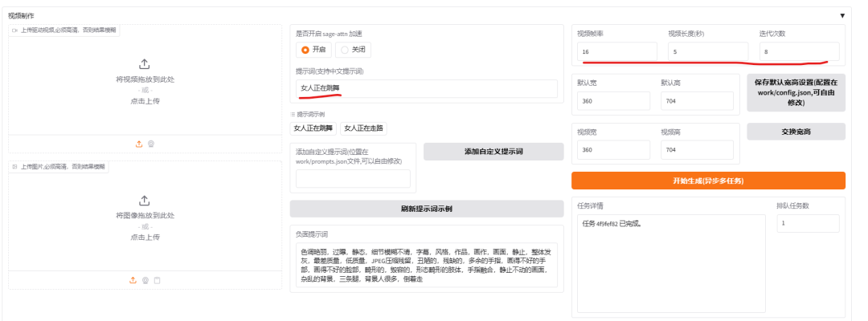Image resolution: width=868 pixels, height=321 pixels.
Task: Click the 视频宽 field showing 360
Action: (x=613, y=150)
